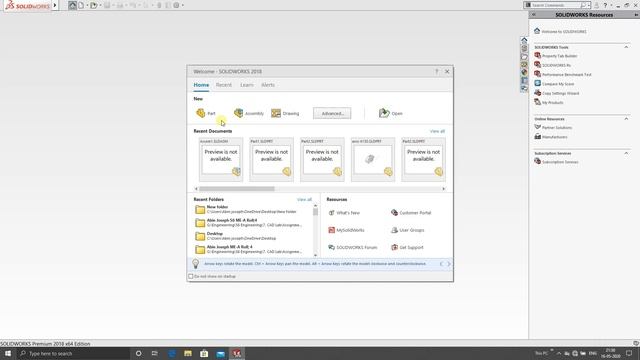
Task: Switch to the Alerts tab
Action: [x=268, y=85]
